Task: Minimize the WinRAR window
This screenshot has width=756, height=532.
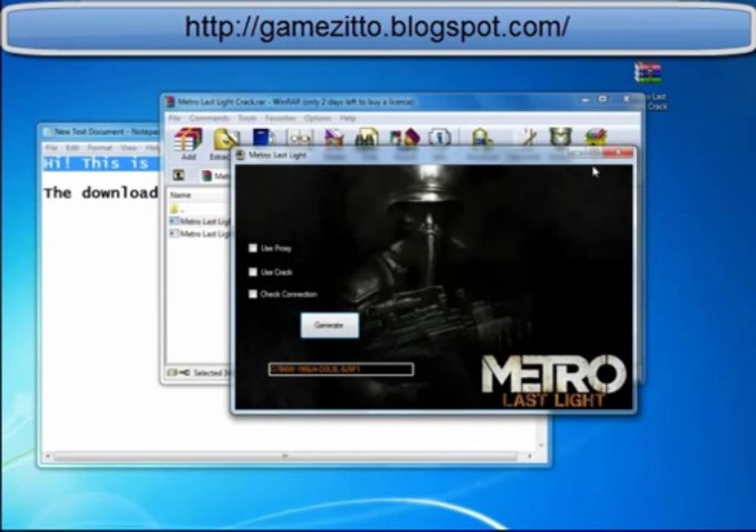Action: pos(585,99)
